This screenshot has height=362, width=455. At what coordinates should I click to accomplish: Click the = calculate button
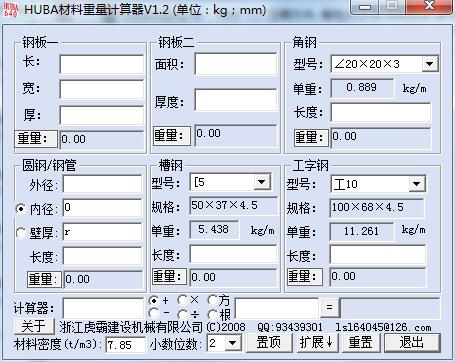point(330,307)
